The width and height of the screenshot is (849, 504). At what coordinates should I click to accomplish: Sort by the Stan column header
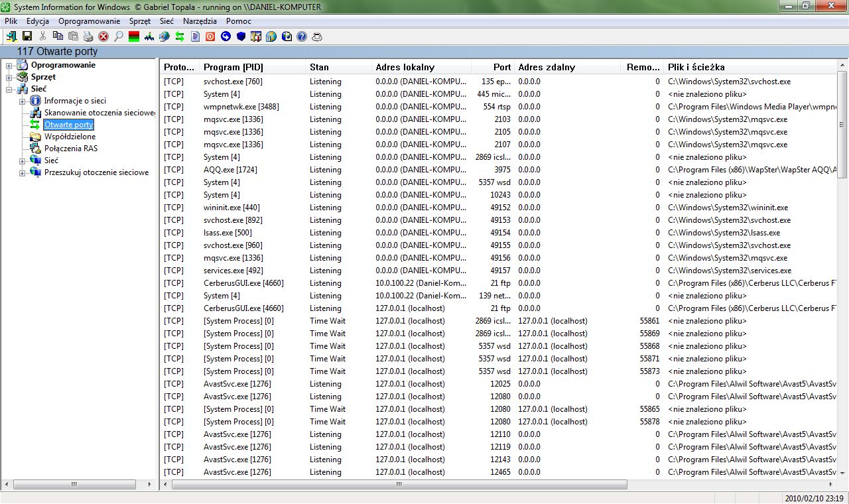[319, 67]
